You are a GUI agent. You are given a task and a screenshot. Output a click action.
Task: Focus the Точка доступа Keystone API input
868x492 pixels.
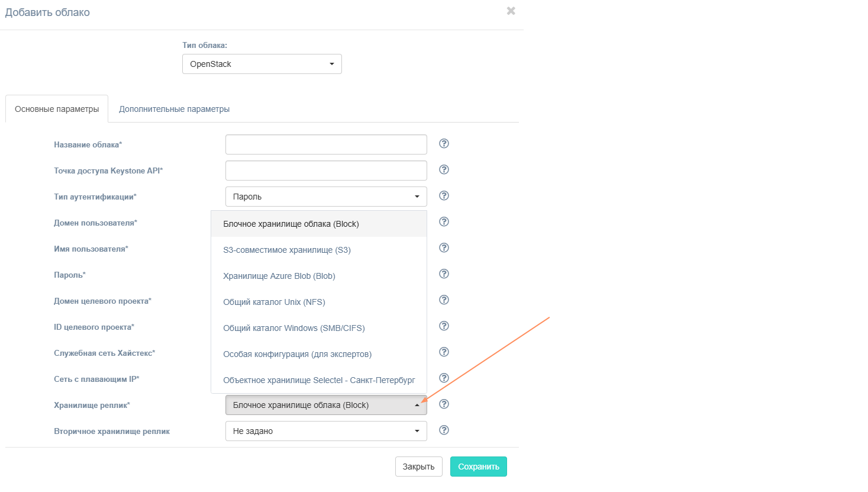click(326, 171)
